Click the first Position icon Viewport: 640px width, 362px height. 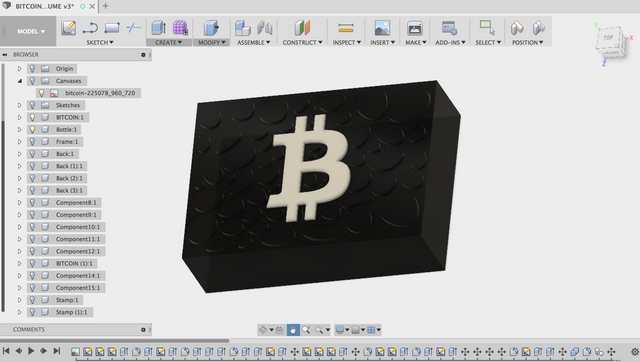[x=517, y=28]
